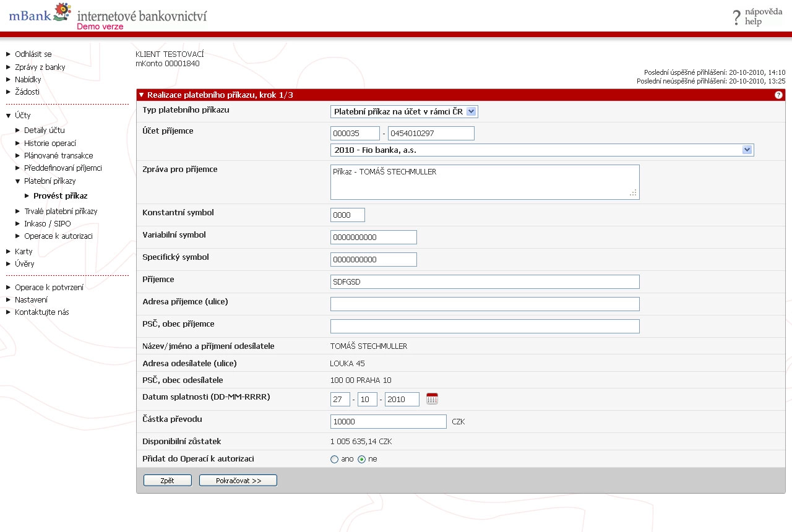Click the Zpráva pro příjemce text area
This screenshot has height=532, width=792.
484,182
